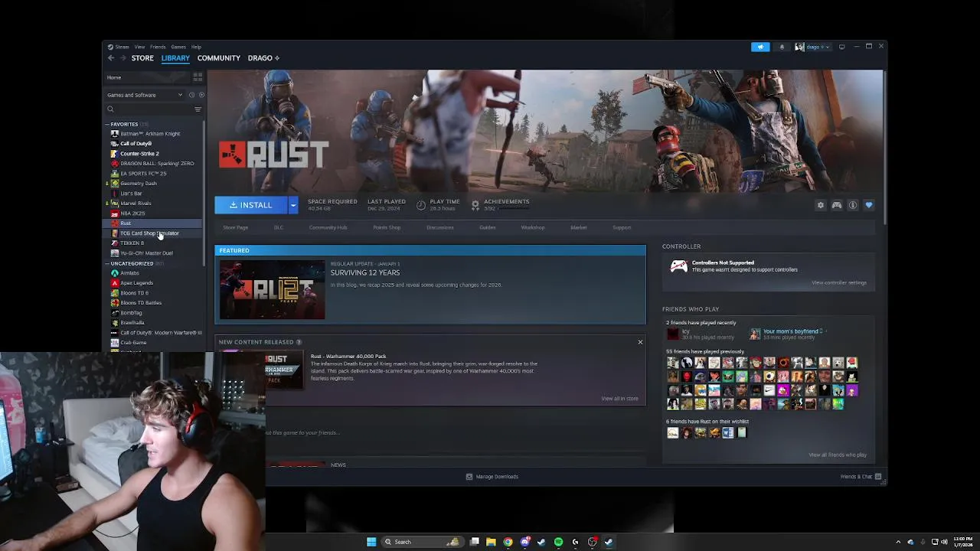Select Geometry Dash in the library
The width and height of the screenshot is (980, 551).
click(x=138, y=184)
